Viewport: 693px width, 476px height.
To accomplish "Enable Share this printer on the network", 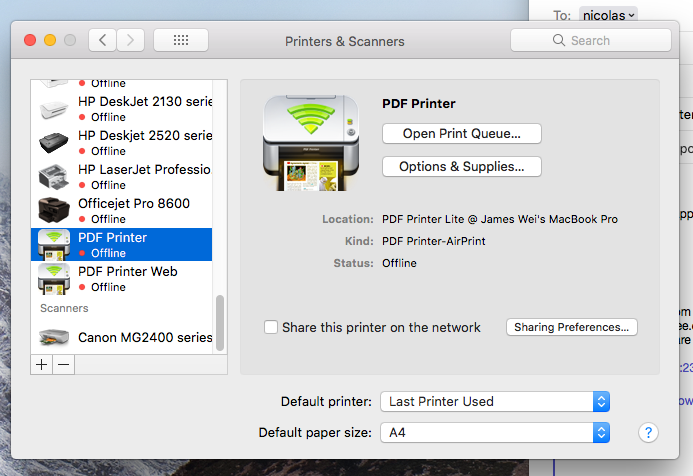I will pyautogui.click(x=271, y=327).
